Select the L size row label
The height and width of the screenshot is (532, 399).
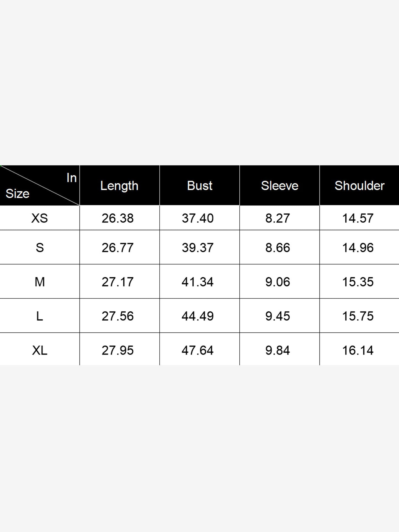[x=39, y=316]
